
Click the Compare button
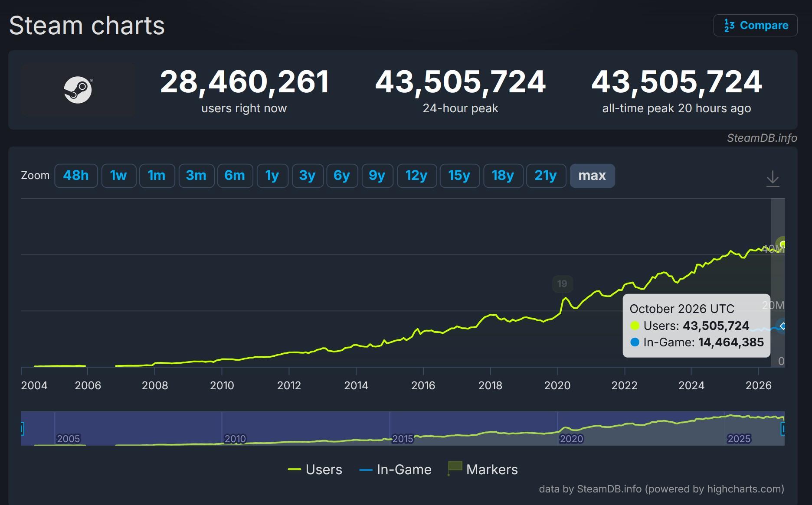[x=755, y=26]
